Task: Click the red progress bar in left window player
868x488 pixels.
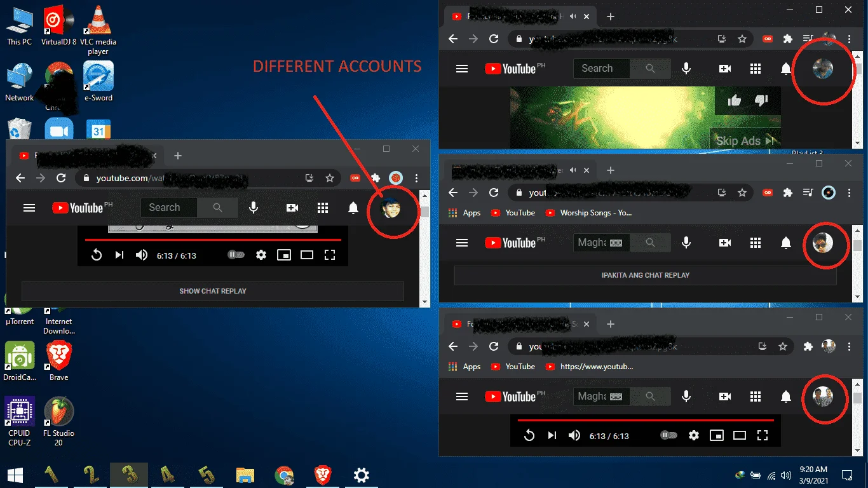Action: [x=213, y=240]
